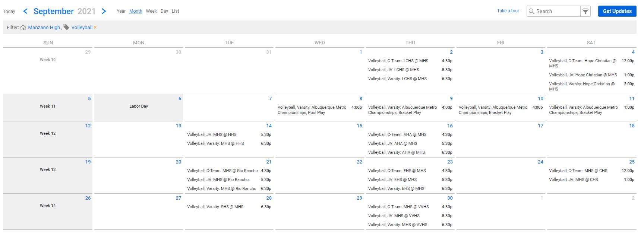Viewport: 644px width, 235px height.
Task: Open the Manzano High filter link
Action: click(44, 28)
